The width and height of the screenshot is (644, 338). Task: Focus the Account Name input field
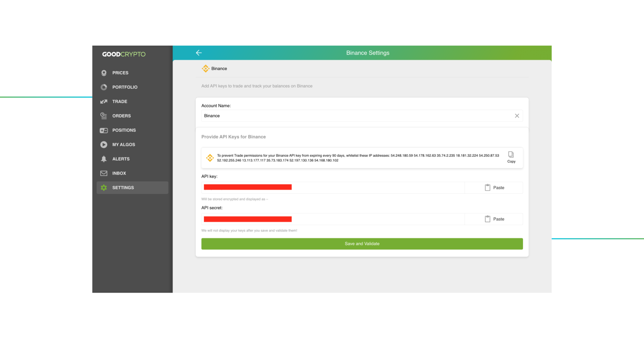[x=356, y=116]
